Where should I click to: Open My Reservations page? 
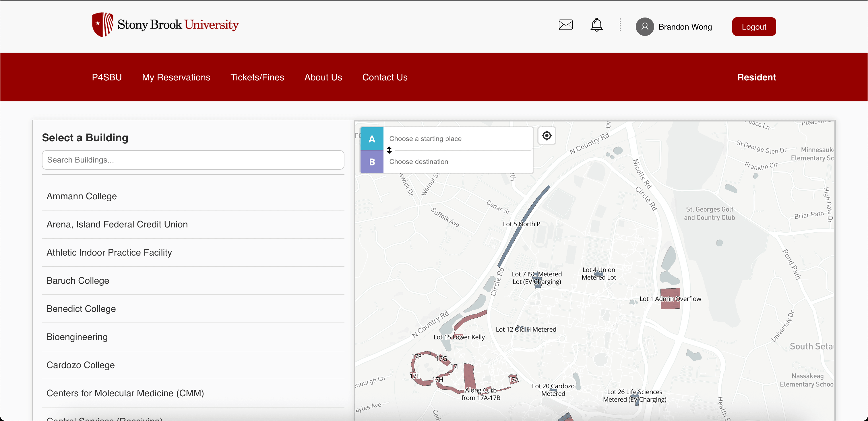176,77
